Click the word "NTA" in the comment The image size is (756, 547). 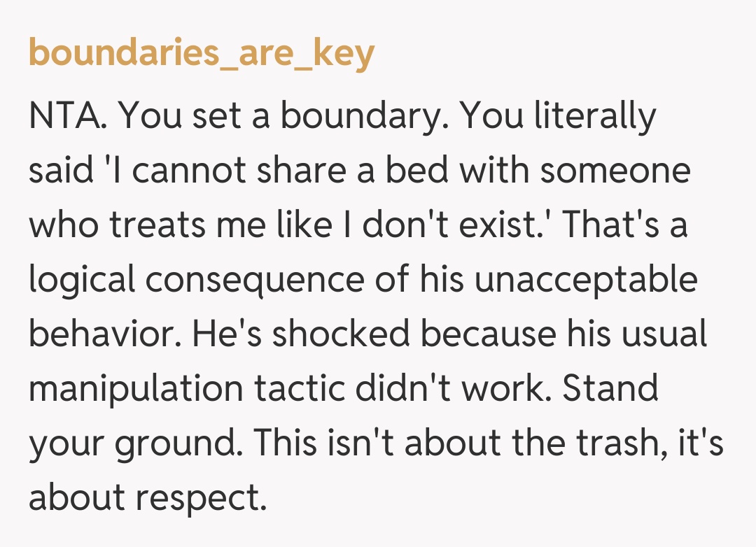[67, 115]
